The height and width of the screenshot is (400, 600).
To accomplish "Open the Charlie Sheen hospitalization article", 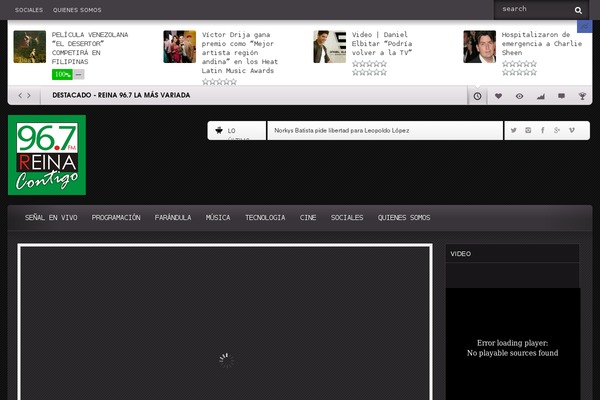I will 542,43.
